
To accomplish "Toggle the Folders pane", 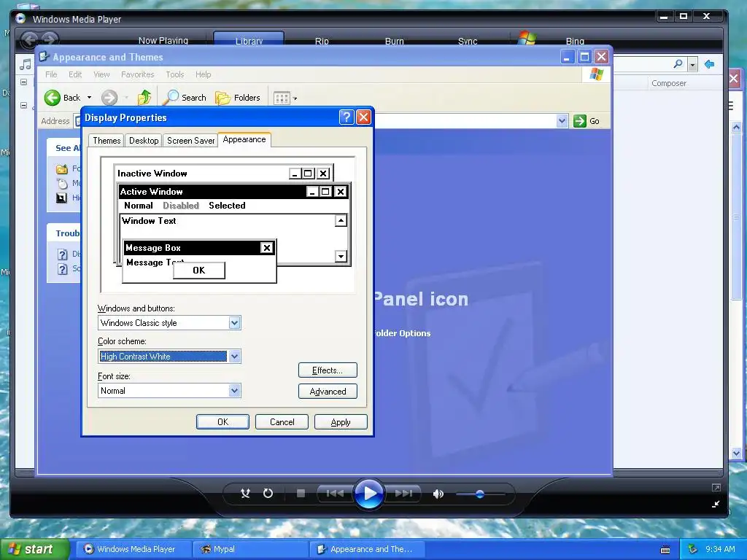I will pos(238,98).
